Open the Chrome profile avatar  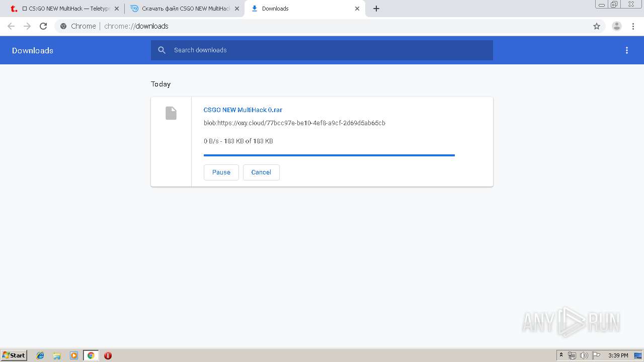click(x=617, y=26)
